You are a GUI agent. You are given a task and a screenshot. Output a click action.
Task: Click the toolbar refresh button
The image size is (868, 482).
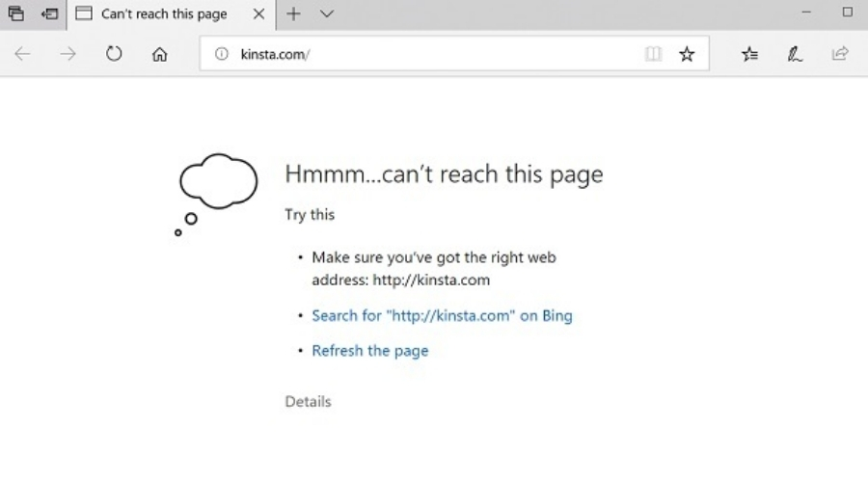pos(114,54)
